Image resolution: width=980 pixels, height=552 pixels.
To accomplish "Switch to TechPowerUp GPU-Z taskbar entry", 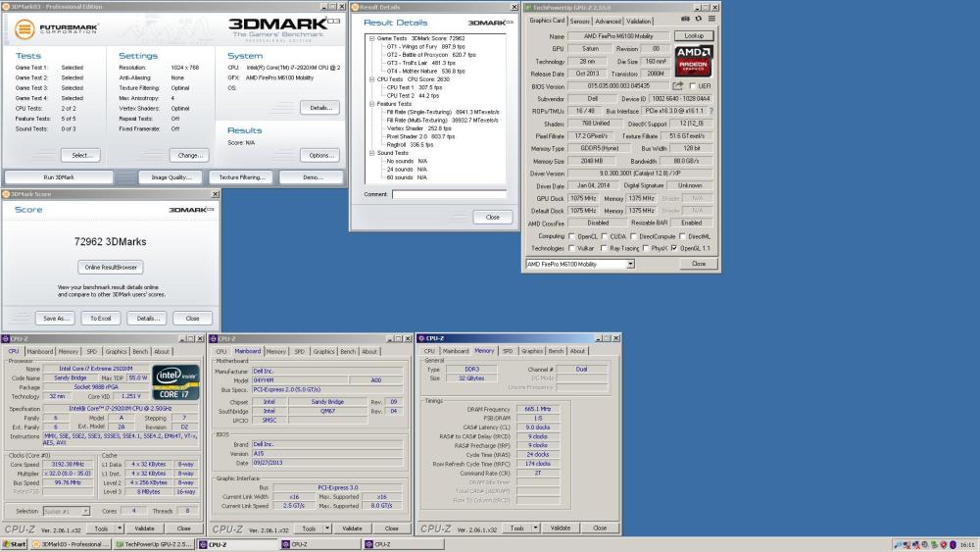I will (155, 544).
